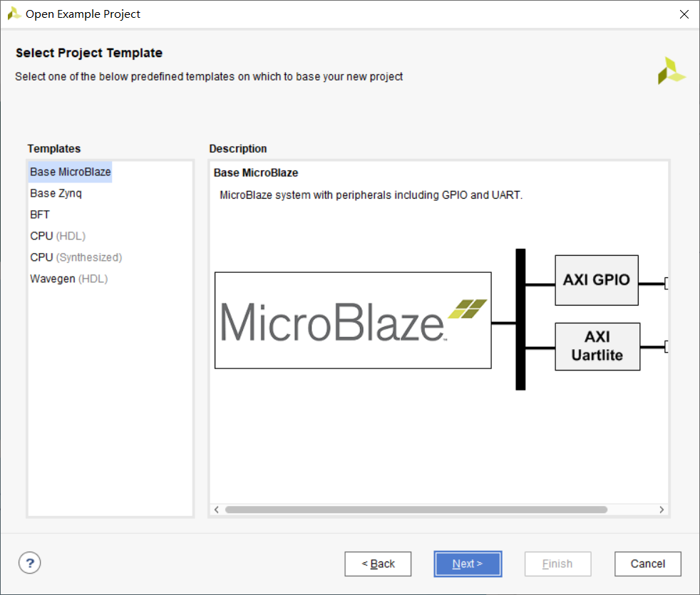This screenshot has height=595, width=700.
Task: Go back with the Back button
Action: pos(378,564)
